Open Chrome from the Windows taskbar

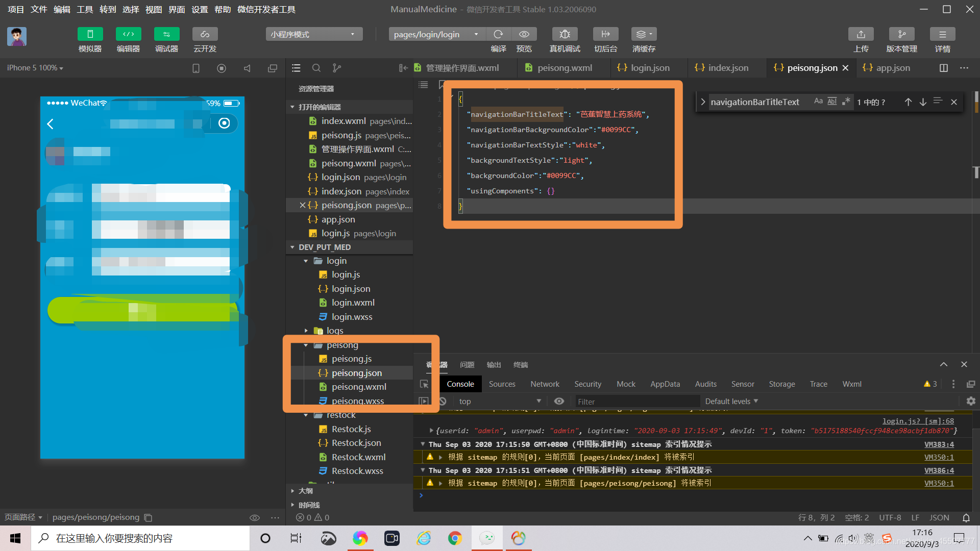454,538
